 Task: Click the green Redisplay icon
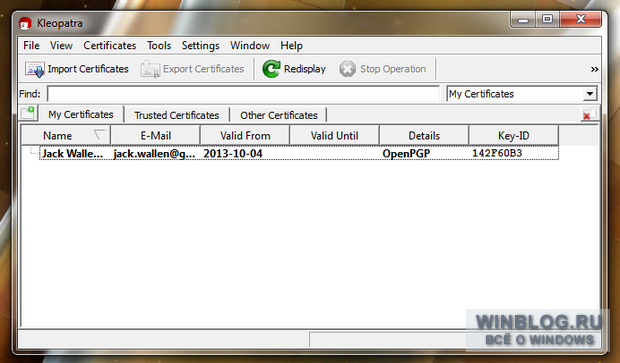tap(271, 69)
